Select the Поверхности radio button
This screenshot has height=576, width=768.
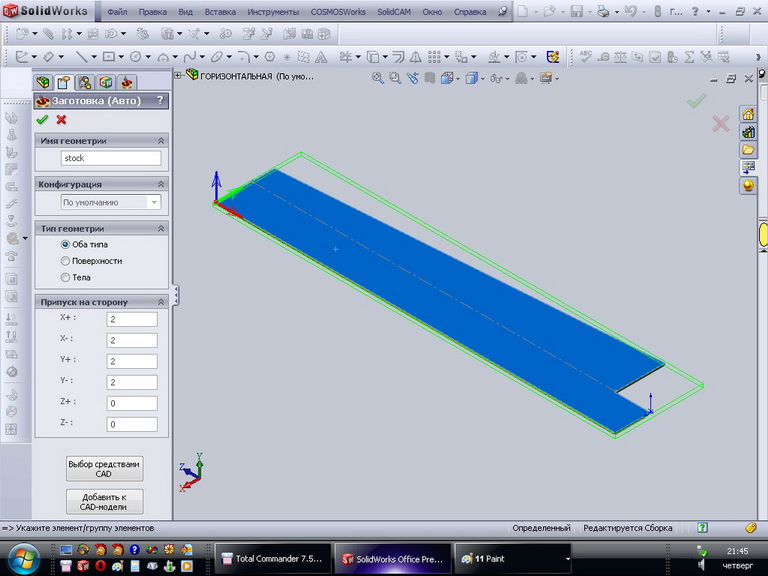65,261
